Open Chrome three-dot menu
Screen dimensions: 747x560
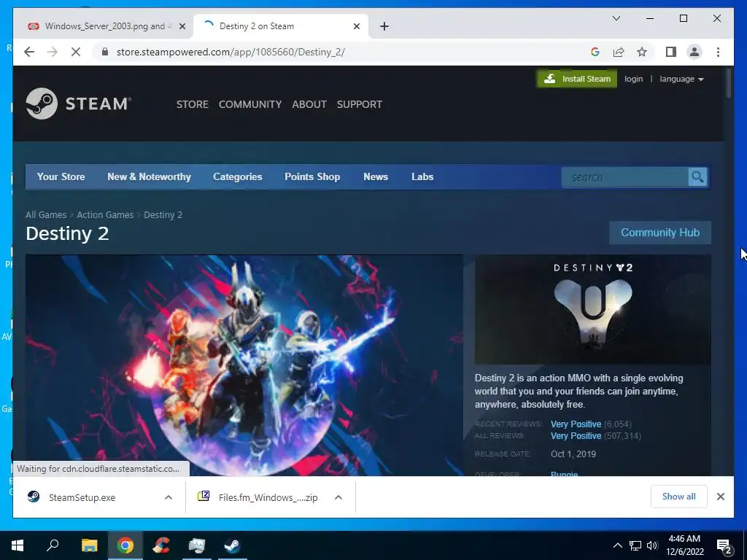(x=718, y=52)
